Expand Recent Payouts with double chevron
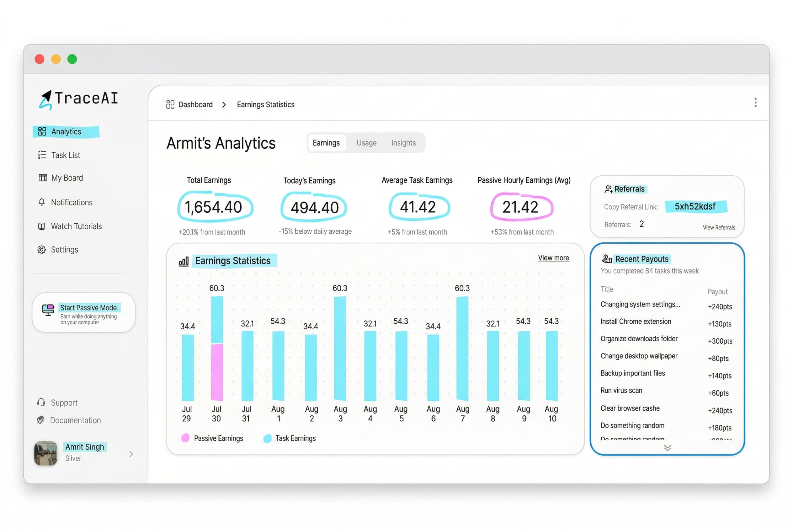The width and height of the screenshot is (793, 532). pyautogui.click(x=668, y=448)
